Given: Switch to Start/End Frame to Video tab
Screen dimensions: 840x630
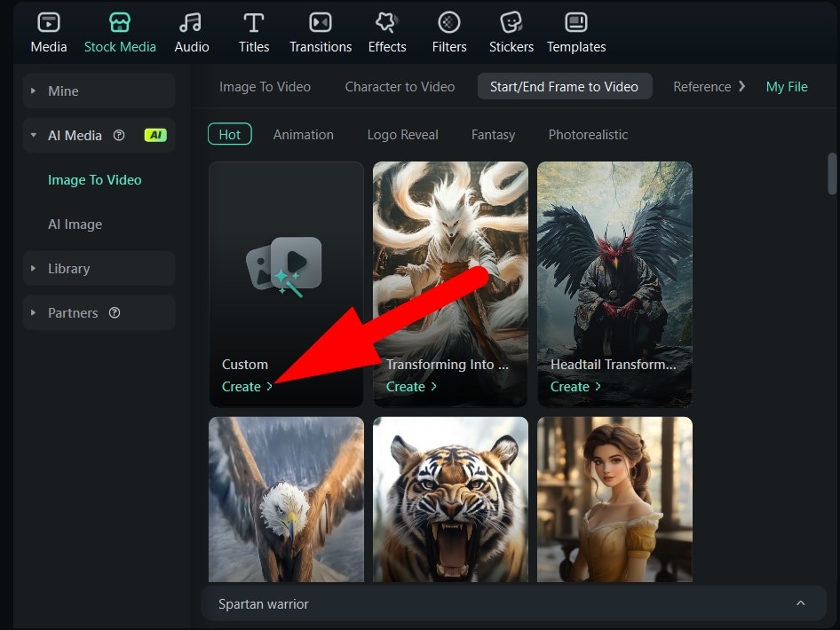Looking at the screenshot, I should [565, 87].
